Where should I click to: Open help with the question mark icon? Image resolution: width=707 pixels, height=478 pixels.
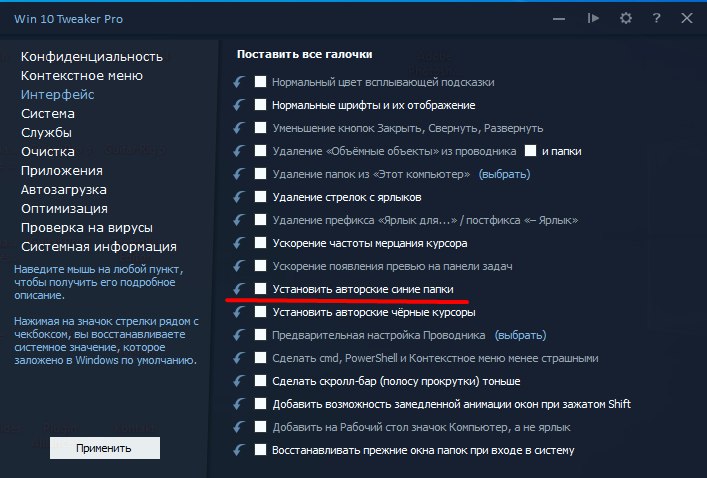[x=656, y=18]
